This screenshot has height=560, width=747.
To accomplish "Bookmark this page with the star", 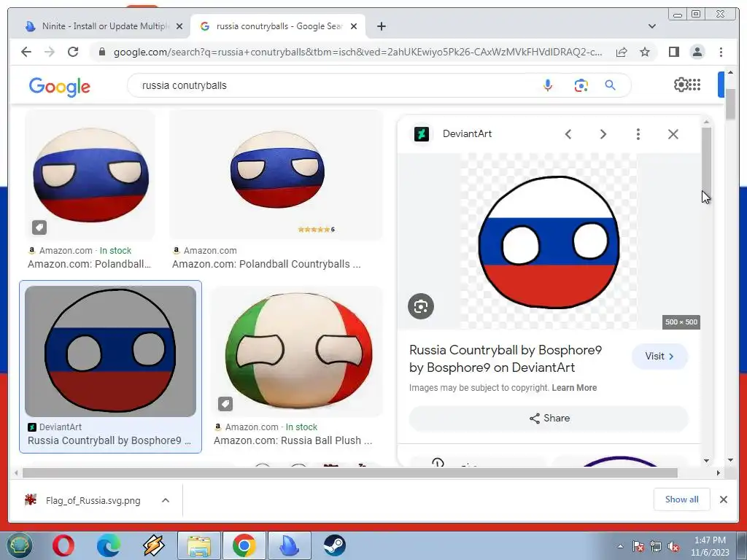I will click(x=645, y=52).
